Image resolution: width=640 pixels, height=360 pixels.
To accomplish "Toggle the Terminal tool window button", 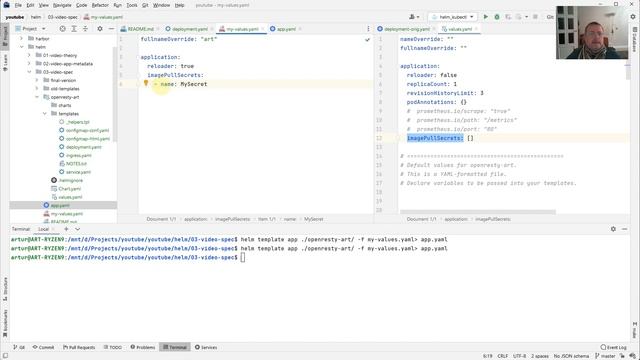I will coord(175,347).
